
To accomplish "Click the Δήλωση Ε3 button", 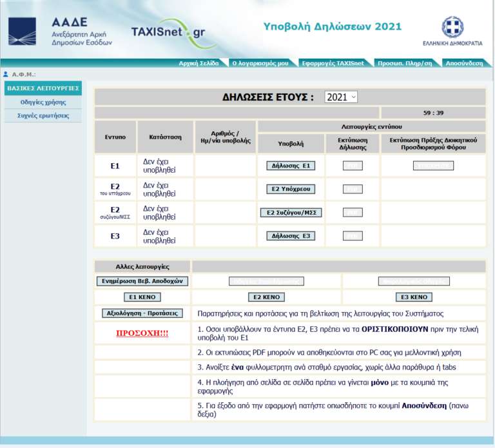I will pos(291,236).
